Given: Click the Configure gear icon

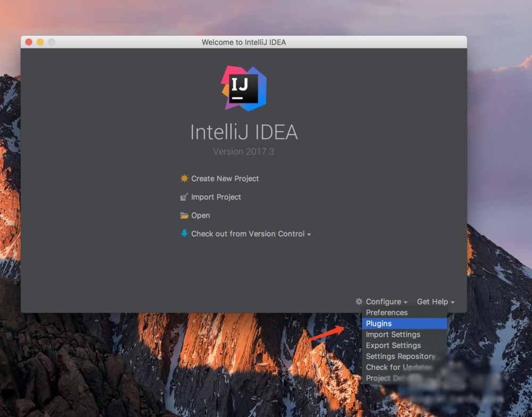Looking at the screenshot, I should click(358, 301).
